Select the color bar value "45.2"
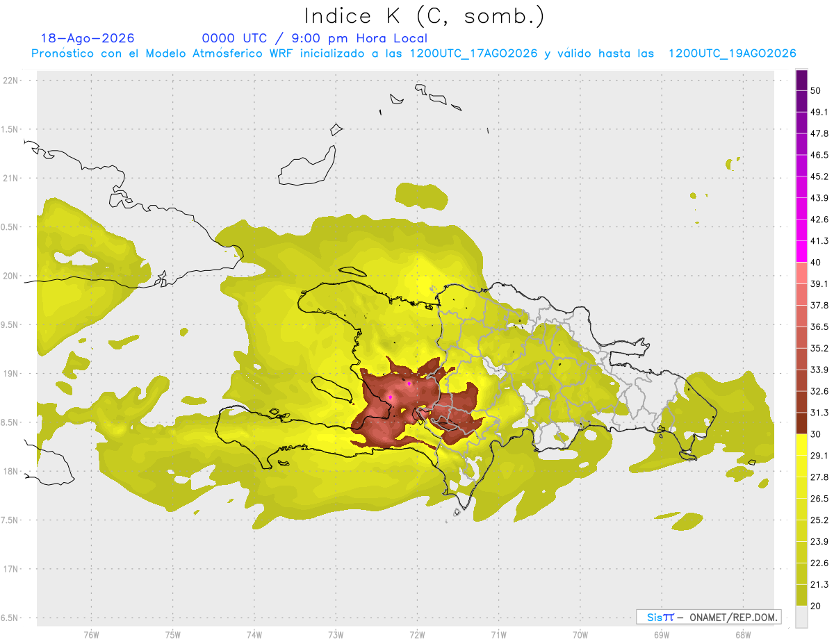Viewport: 834px width, 644px height. click(819, 176)
